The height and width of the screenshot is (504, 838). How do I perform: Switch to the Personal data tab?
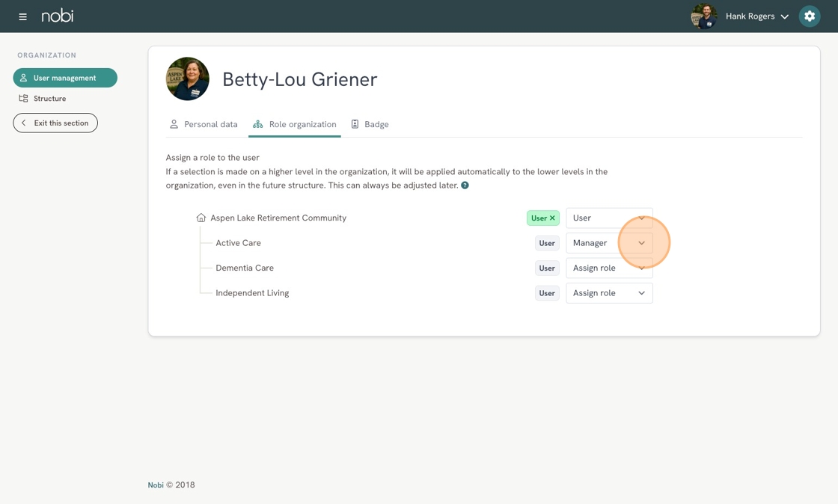(x=204, y=124)
